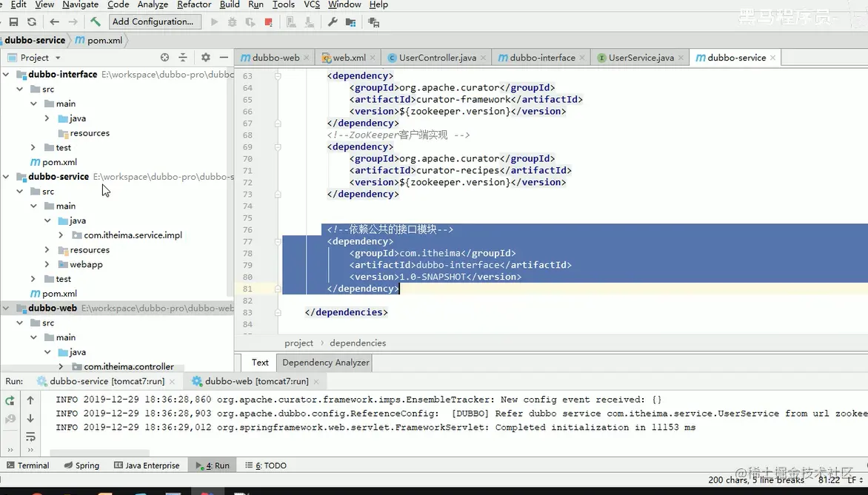Collapse the dubbo-service module node
The height and width of the screenshot is (495, 868).
pos(6,176)
